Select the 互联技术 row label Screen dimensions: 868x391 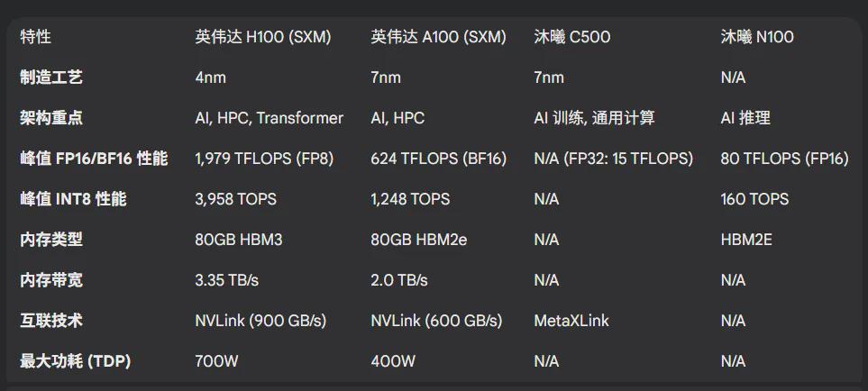tap(51, 321)
